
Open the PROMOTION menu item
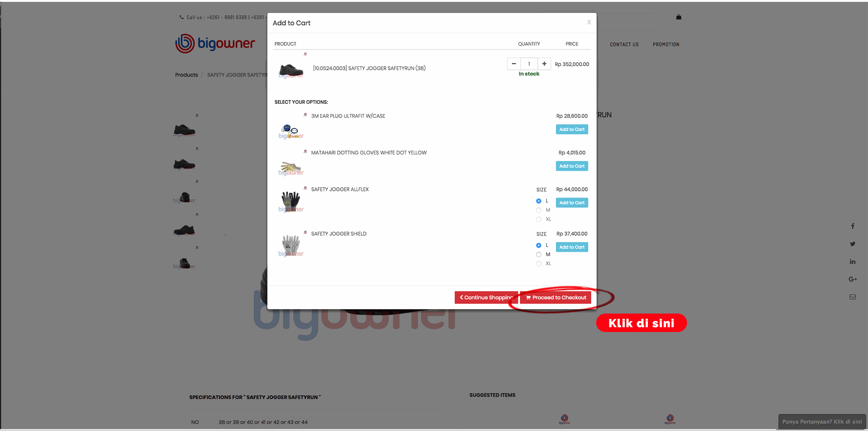[666, 44]
